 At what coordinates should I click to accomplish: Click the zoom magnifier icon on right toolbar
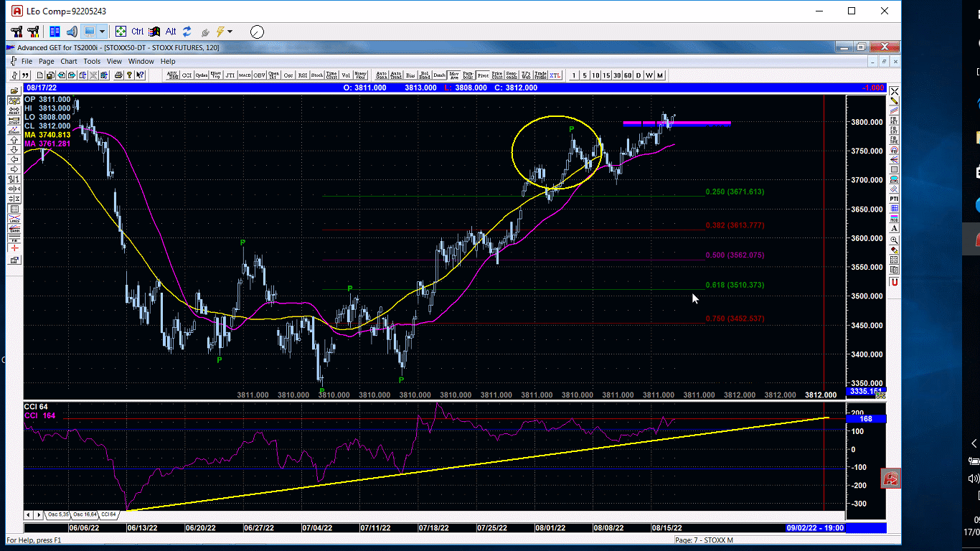[894, 239]
